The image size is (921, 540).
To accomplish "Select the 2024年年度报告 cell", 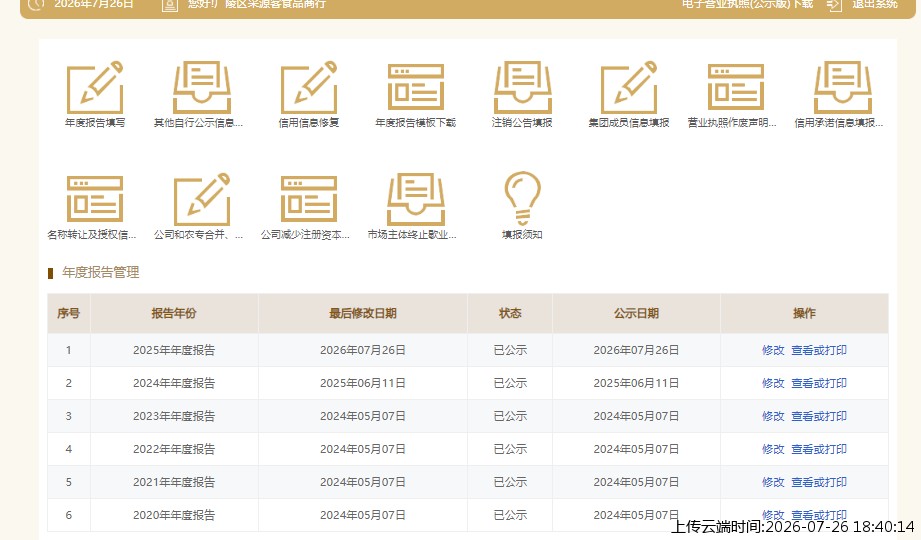I will [174, 383].
